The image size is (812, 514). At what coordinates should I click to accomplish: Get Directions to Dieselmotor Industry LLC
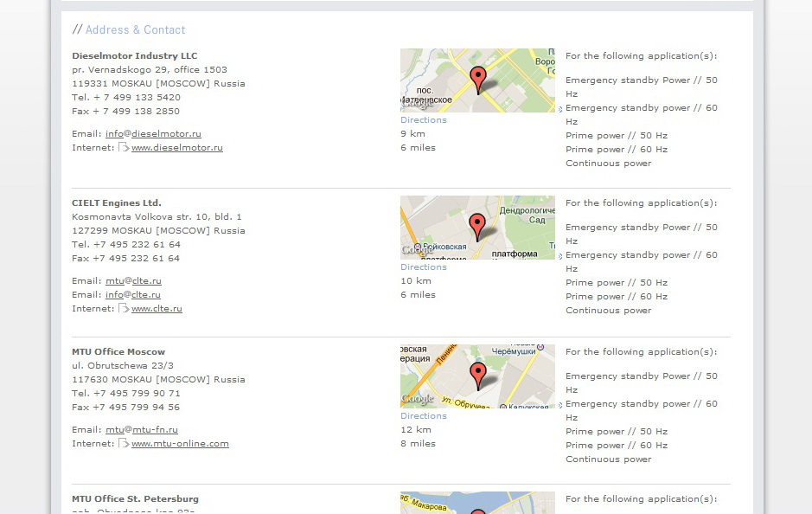click(x=424, y=119)
